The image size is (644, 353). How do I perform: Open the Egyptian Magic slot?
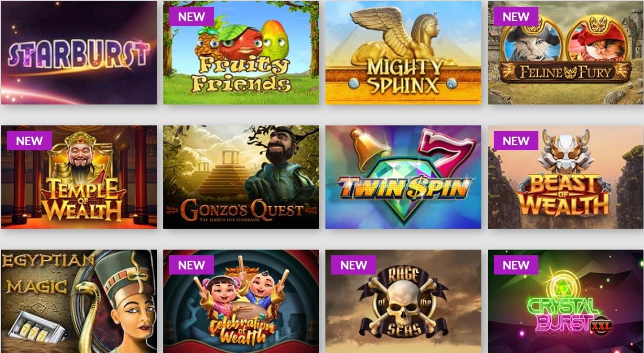tap(79, 301)
